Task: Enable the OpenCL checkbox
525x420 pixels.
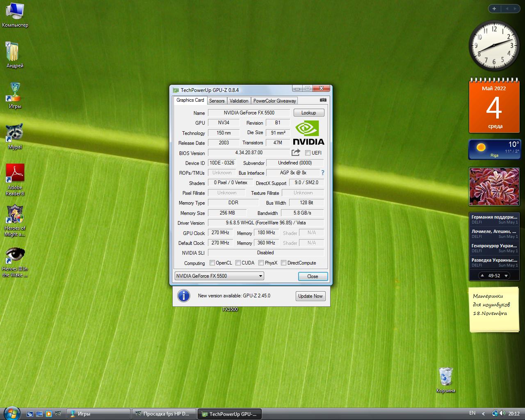Action: 212,263
